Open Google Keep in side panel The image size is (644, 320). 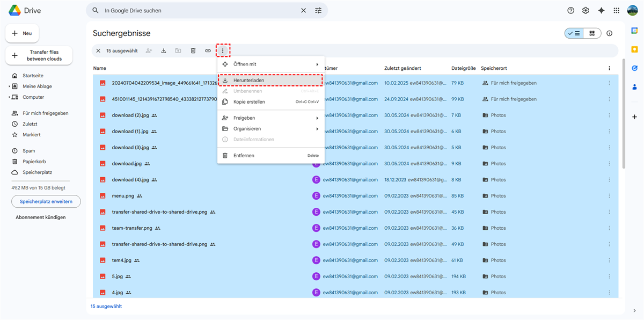point(634,49)
